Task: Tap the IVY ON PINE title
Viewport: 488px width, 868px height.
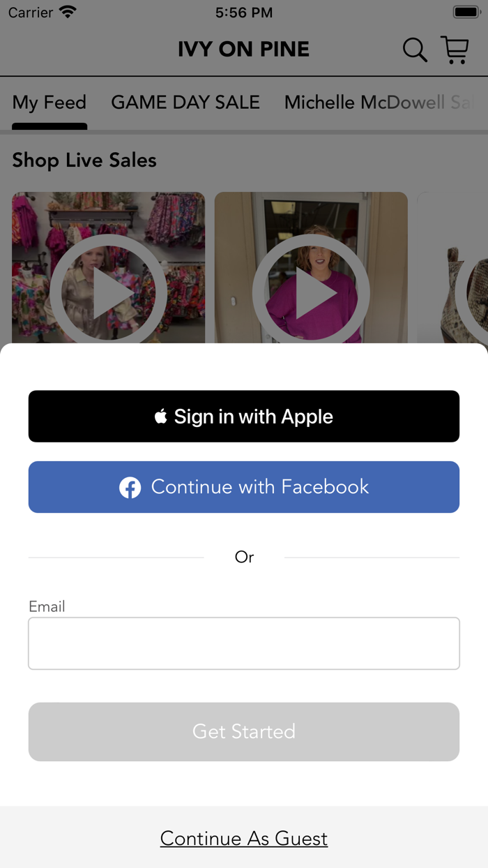Action: 243,50
